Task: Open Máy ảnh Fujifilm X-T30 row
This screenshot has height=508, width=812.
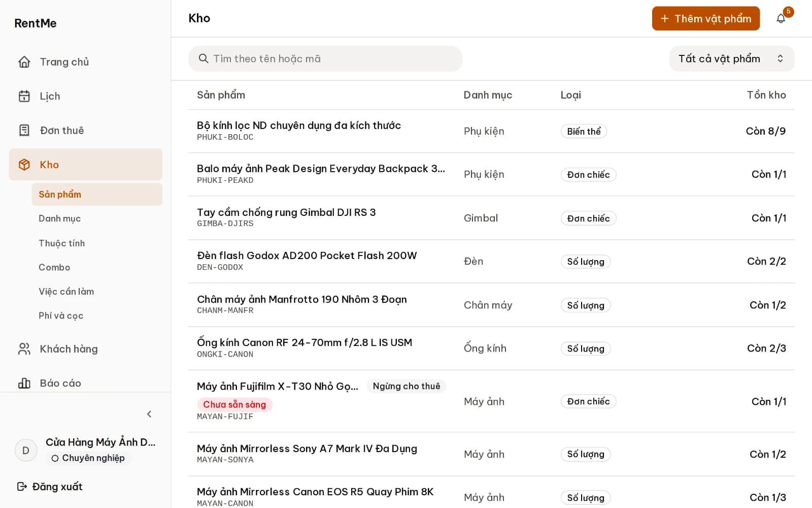Action: coord(491,401)
